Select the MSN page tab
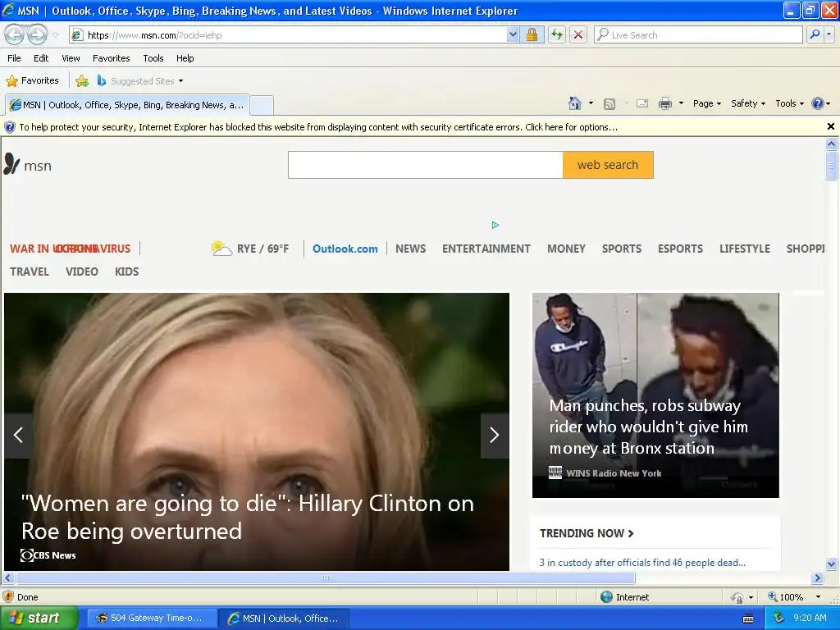Viewport: 840px width, 630px height. click(x=127, y=105)
